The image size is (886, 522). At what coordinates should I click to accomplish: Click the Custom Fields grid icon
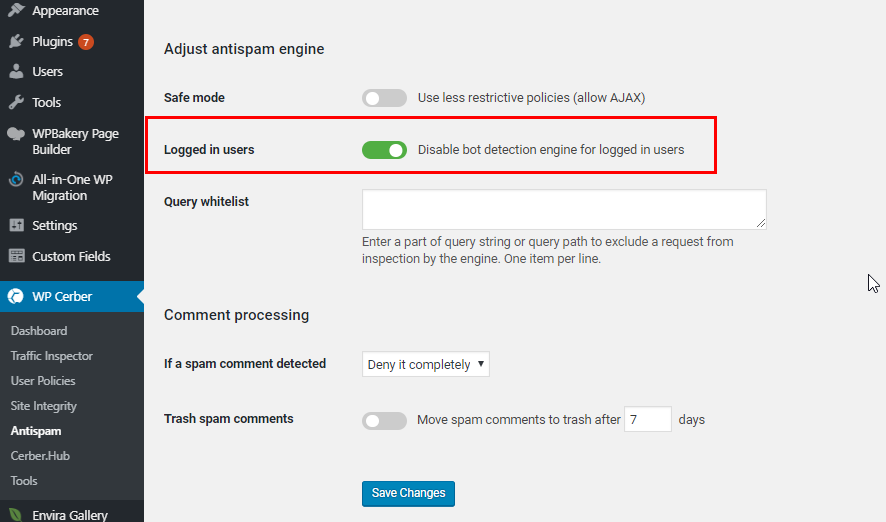click(16, 257)
